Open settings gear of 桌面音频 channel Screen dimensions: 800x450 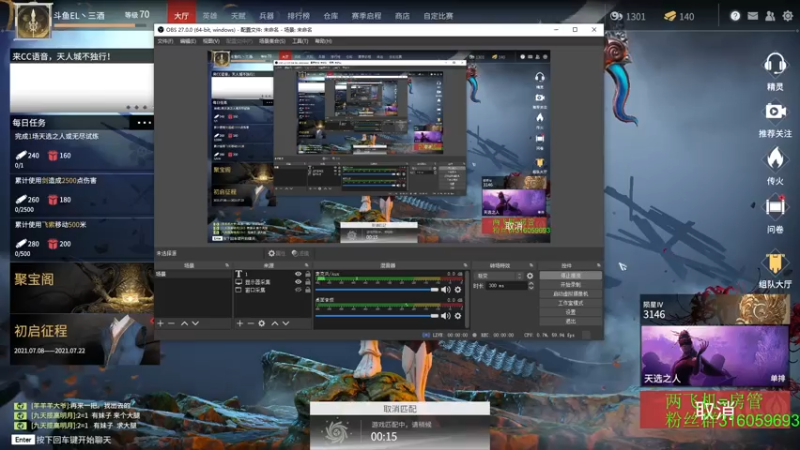click(458, 316)
